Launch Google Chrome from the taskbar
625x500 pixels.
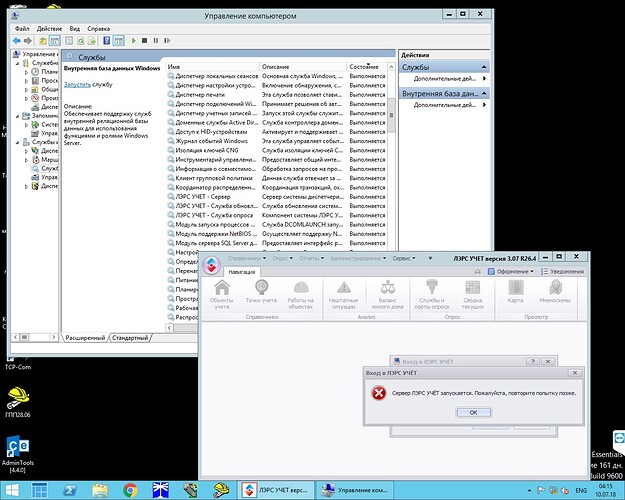pyautogui.click(x=130, y=490)
